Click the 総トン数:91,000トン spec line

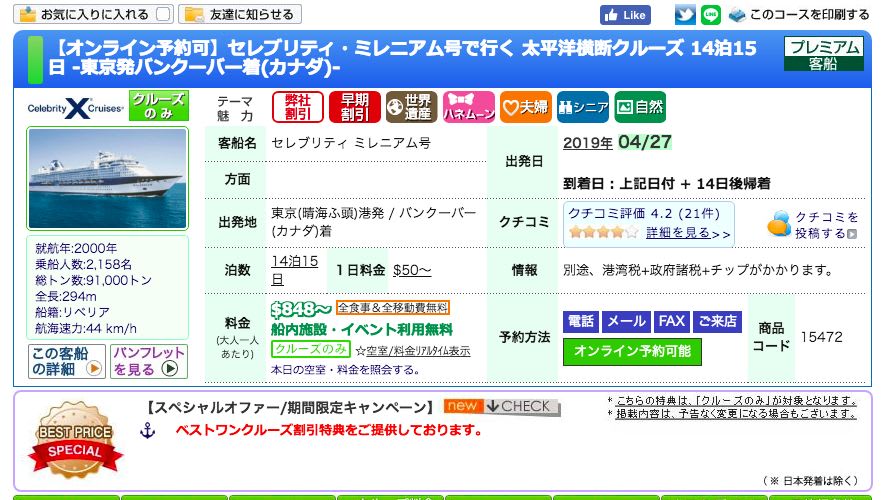pyautogui.click(x=93, y=280)
